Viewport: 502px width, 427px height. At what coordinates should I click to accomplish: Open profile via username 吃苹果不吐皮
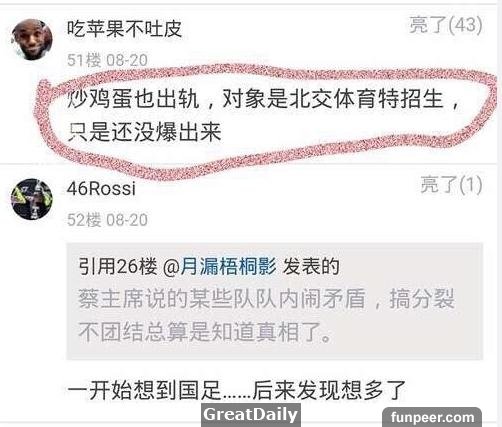tap(124, 29)
